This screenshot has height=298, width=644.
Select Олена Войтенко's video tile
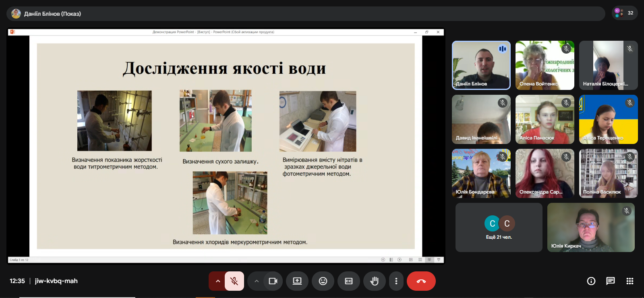(x=545, y=65)
